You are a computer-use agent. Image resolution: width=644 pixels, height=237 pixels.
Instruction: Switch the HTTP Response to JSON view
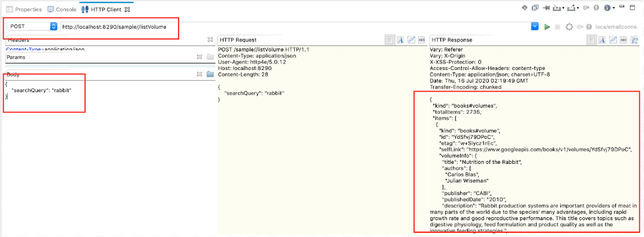point(613,40)
